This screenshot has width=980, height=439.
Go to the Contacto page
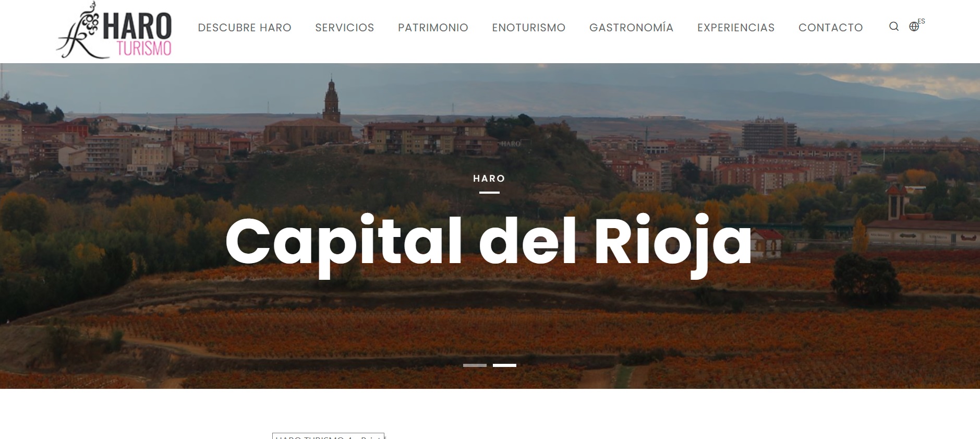point(830,28)
